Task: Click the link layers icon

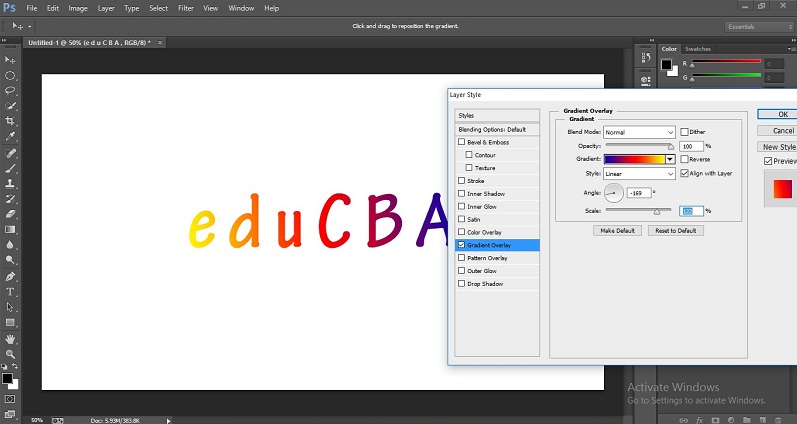Action: pyautogui.click(x=684, y=420)
